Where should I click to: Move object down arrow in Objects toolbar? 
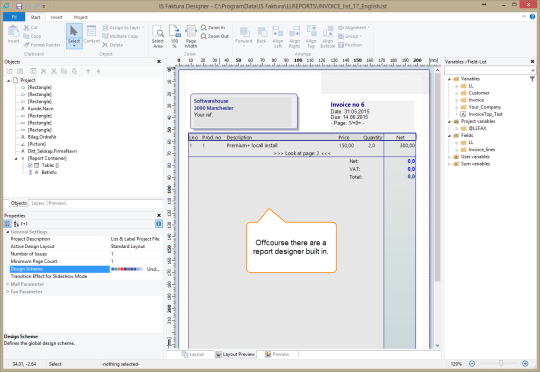click(x=98, y=71)
